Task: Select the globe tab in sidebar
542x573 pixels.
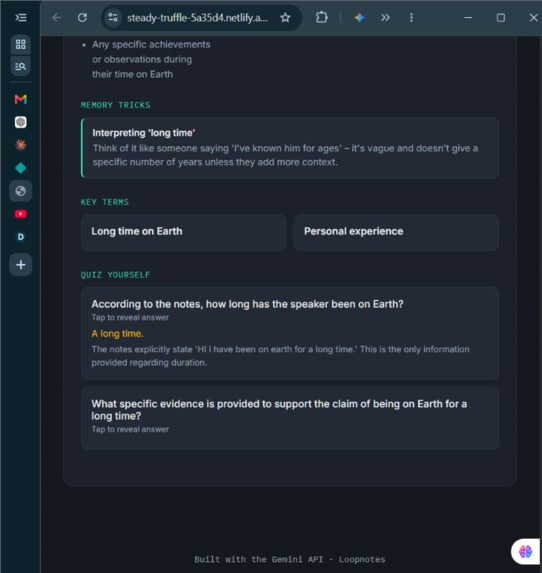Action: tap(21, 191)
